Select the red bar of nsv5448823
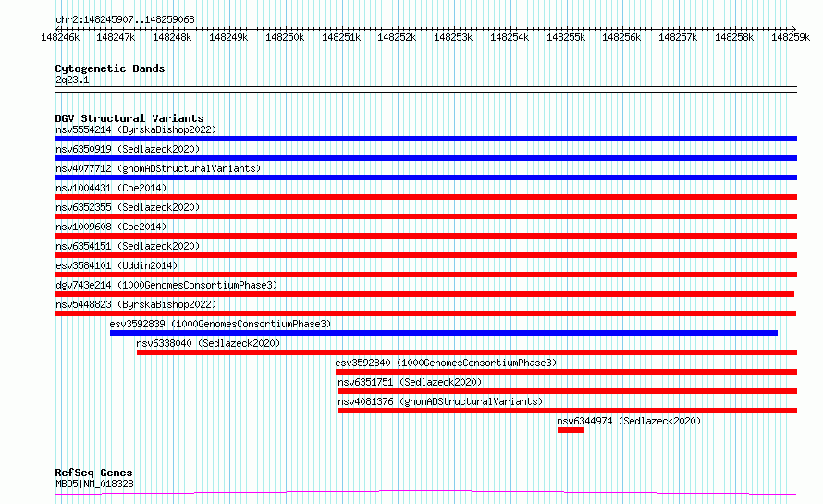The height and width of the screenshot is (504, 823). tap(425, 313)
